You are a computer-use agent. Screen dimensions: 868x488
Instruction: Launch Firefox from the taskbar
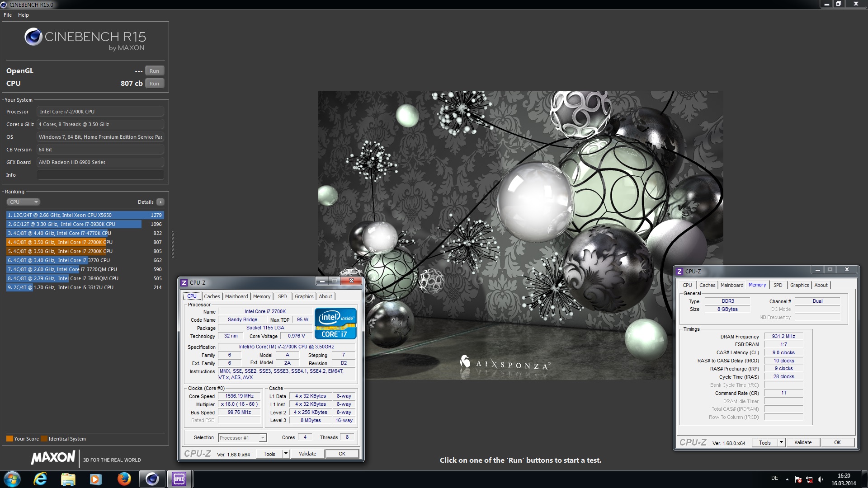(x=124, y=479)
